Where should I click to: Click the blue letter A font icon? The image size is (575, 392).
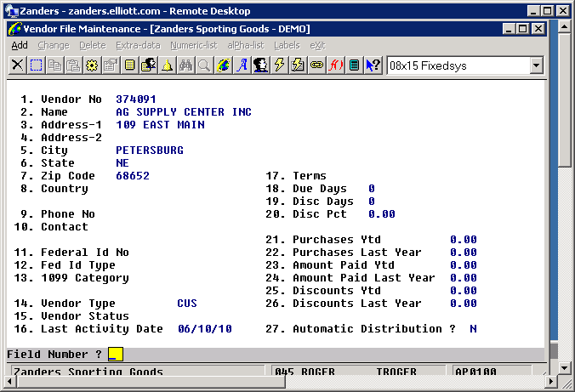click(x=242, y=65)
